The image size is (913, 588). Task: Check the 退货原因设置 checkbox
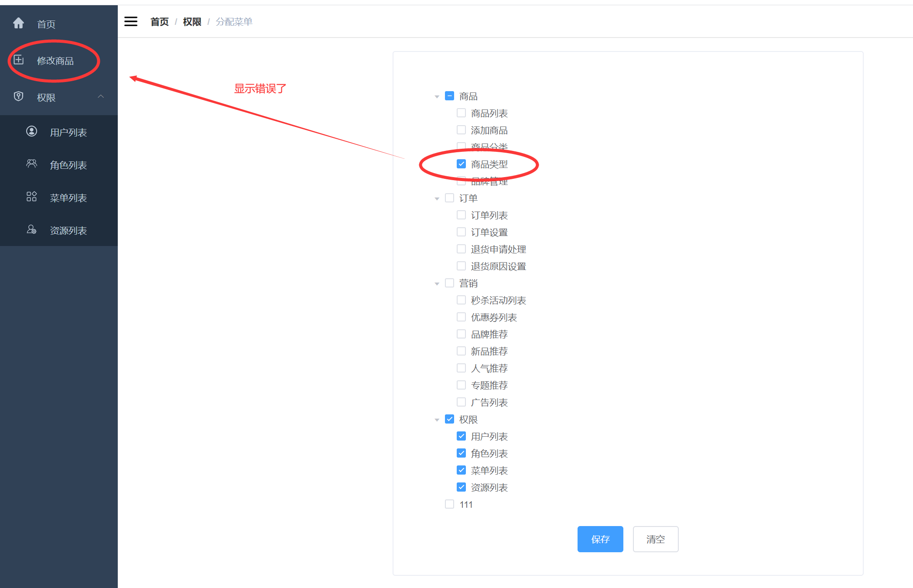point(461,266)
